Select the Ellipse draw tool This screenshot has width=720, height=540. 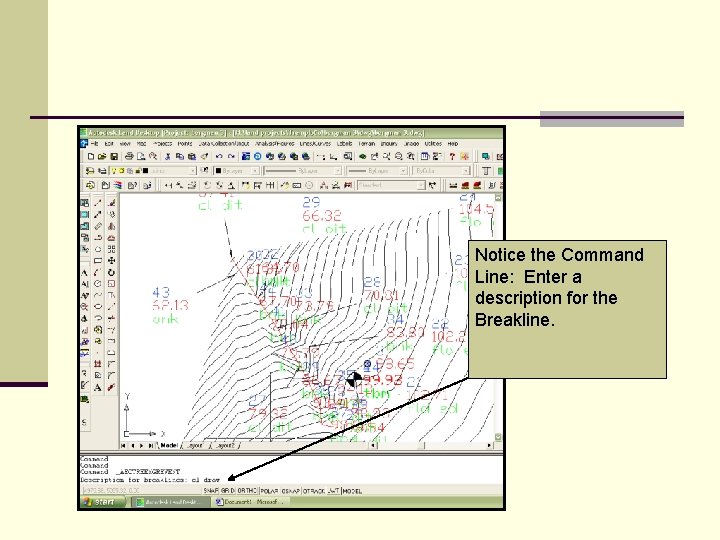[x=98, y=306]
